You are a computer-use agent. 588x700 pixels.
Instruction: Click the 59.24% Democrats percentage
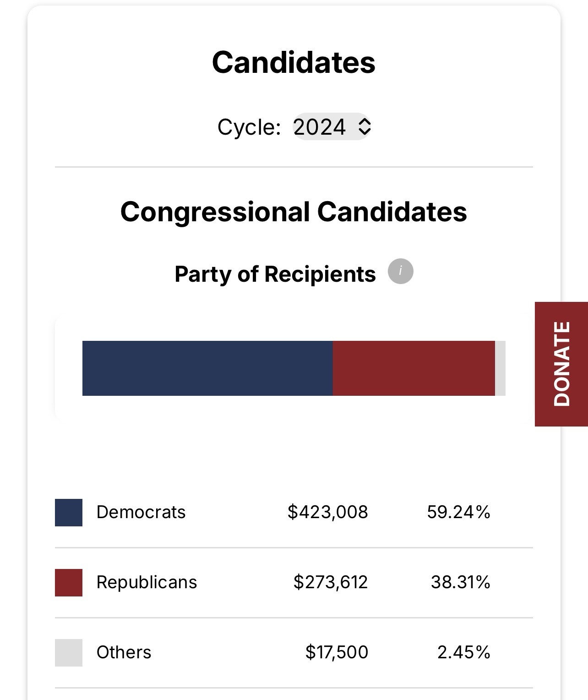coord(458,512)
